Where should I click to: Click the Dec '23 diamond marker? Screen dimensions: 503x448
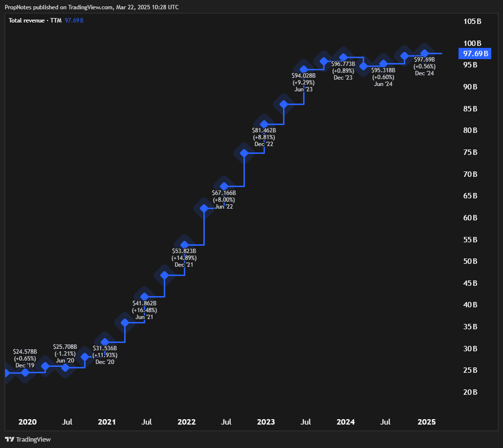[343, 56]
